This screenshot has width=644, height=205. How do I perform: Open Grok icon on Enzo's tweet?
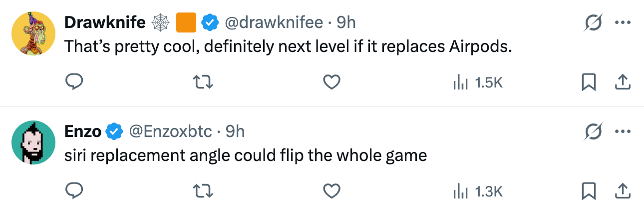595,131
